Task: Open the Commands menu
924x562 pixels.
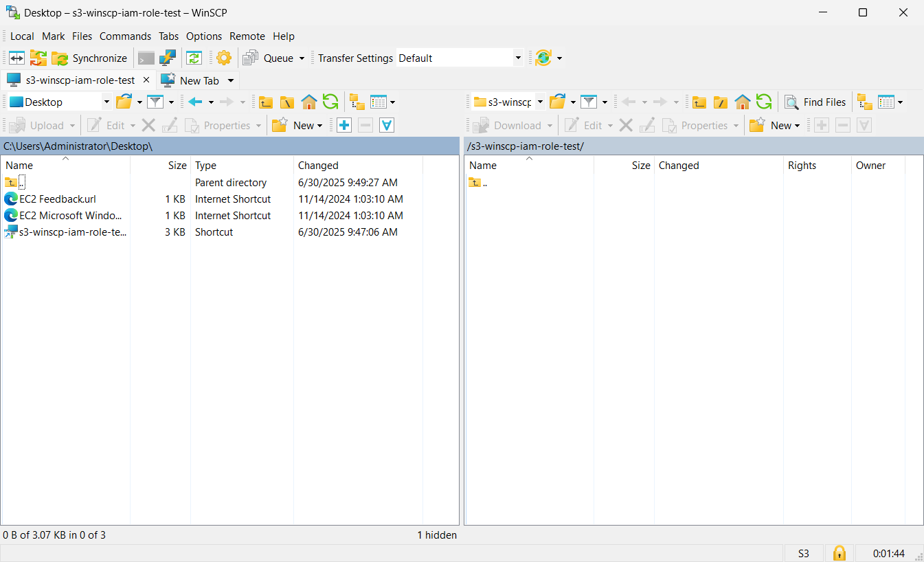Action: (125, 36)
